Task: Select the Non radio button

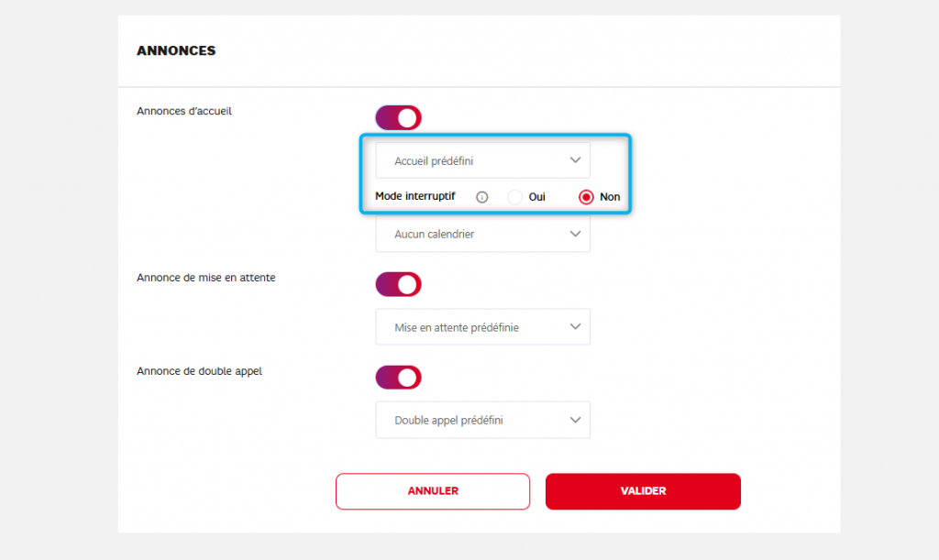Action: click(587, 197)
